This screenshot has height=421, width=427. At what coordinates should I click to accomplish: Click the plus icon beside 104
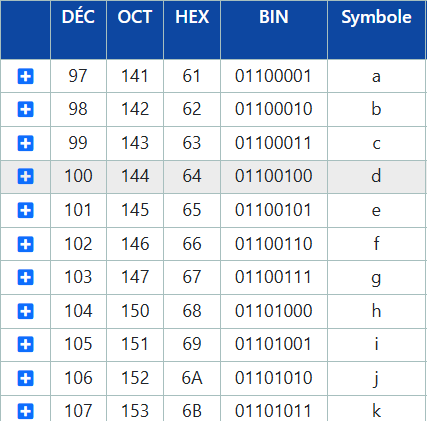(25, 311)
